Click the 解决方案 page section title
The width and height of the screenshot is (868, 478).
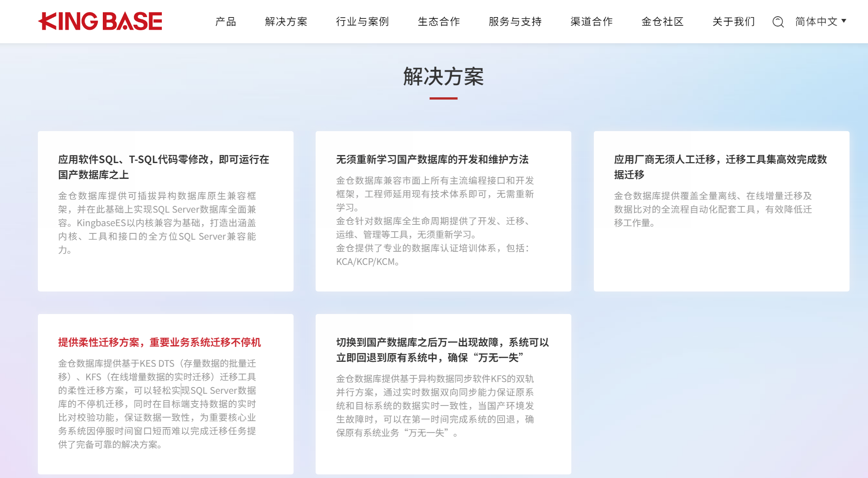tap(444, 77)
